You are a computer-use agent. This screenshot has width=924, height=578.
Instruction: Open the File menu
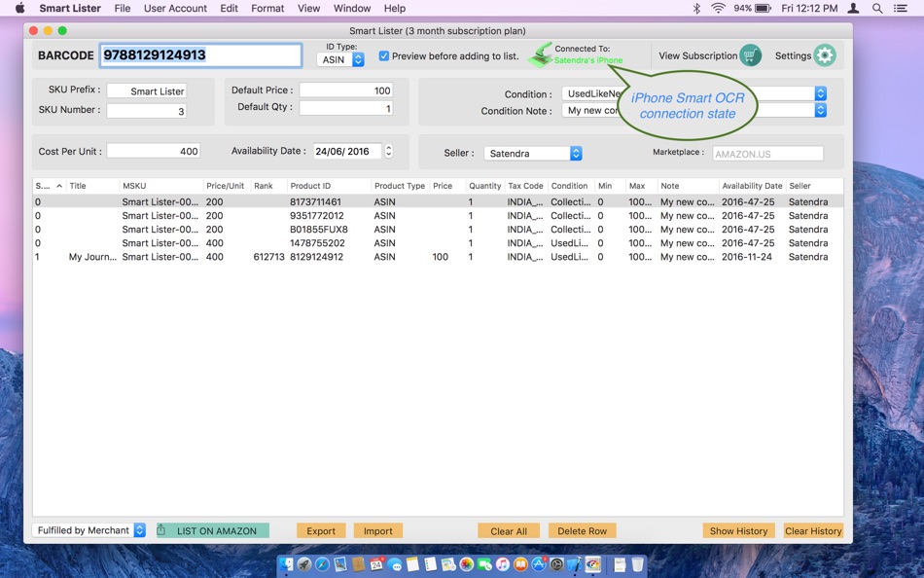point(122,8)
